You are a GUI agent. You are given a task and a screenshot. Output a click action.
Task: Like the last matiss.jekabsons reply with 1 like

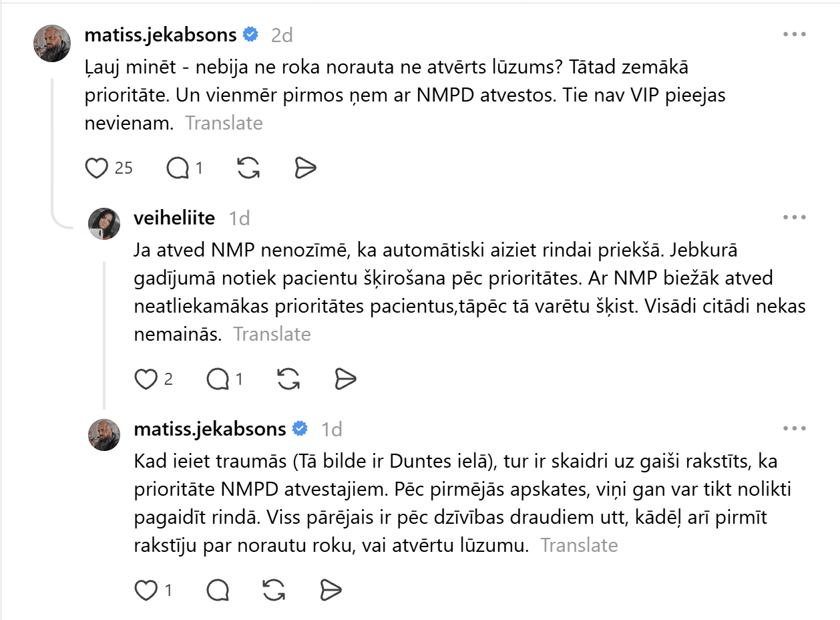146,590
